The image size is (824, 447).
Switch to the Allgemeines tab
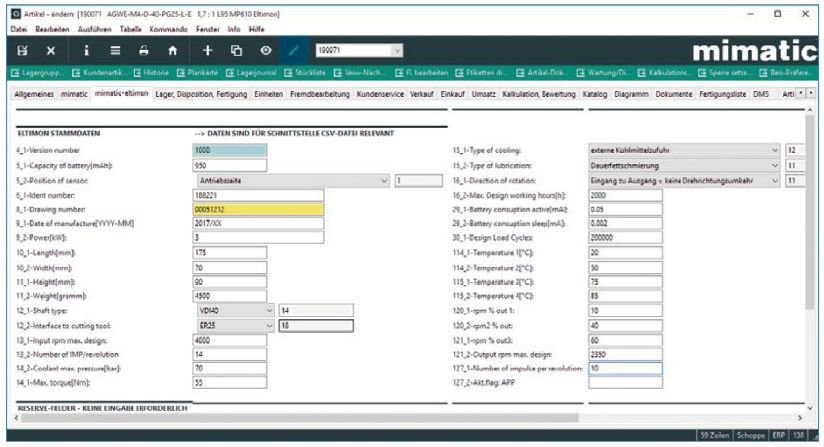34,94
